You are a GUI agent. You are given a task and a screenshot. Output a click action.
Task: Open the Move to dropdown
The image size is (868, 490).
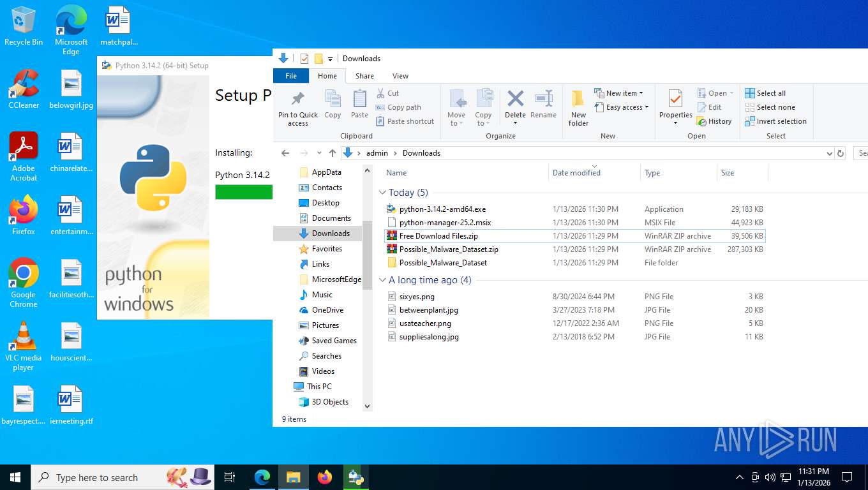tap(456, 107)
